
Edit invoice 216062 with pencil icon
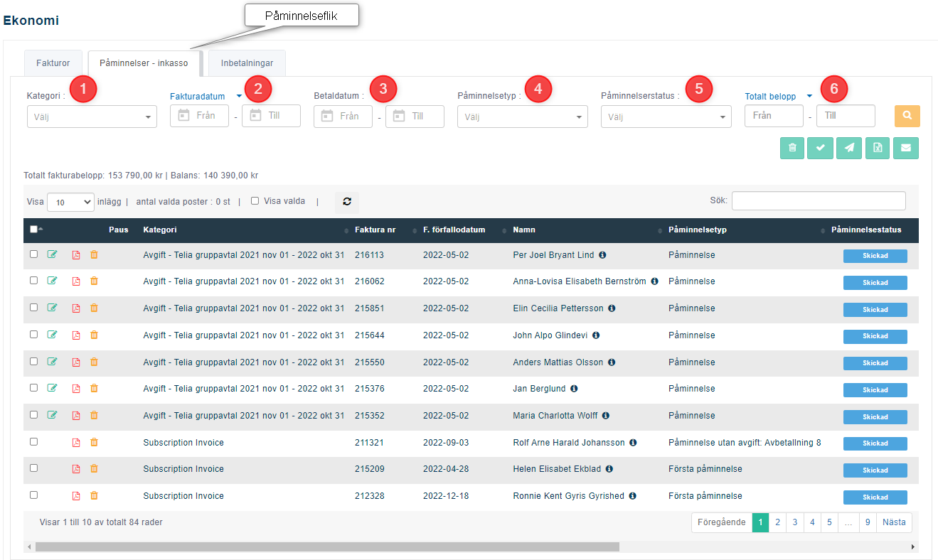click(x=52, y=281)
